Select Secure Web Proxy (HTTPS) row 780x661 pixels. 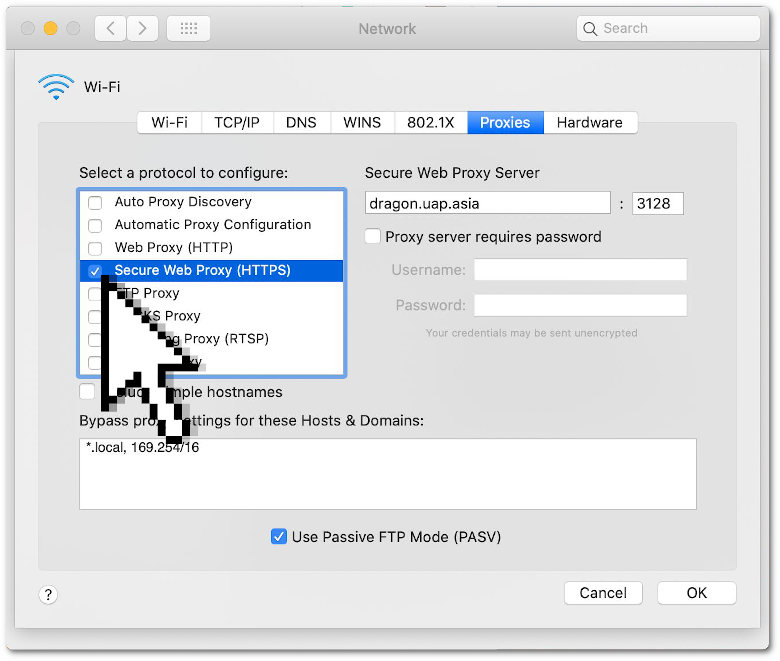(x=211, y=271)
